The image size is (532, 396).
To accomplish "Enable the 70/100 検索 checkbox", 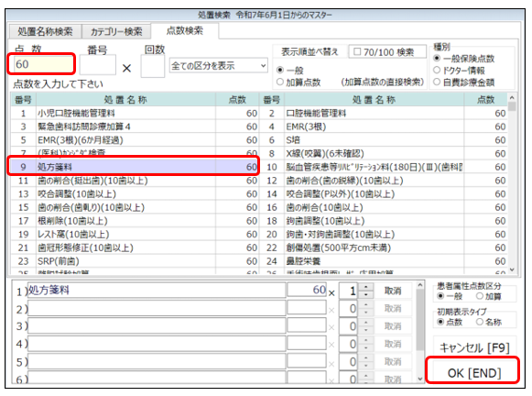I will (357, 52).
